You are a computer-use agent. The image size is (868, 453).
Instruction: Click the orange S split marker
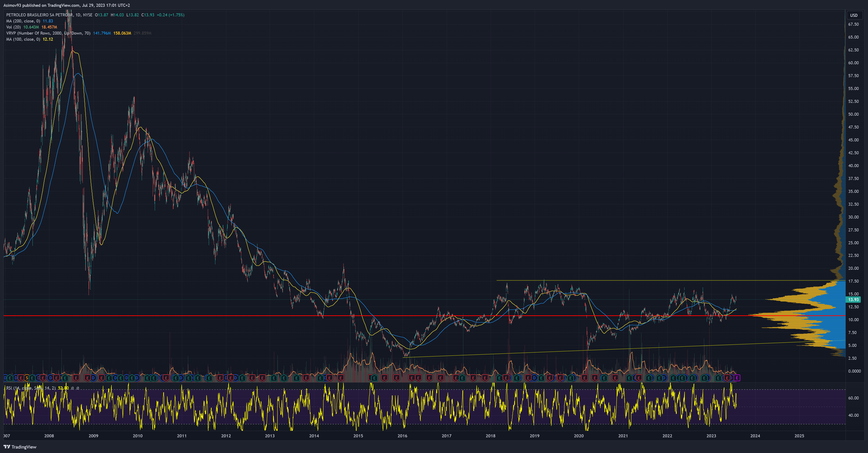tap(27, 378)
